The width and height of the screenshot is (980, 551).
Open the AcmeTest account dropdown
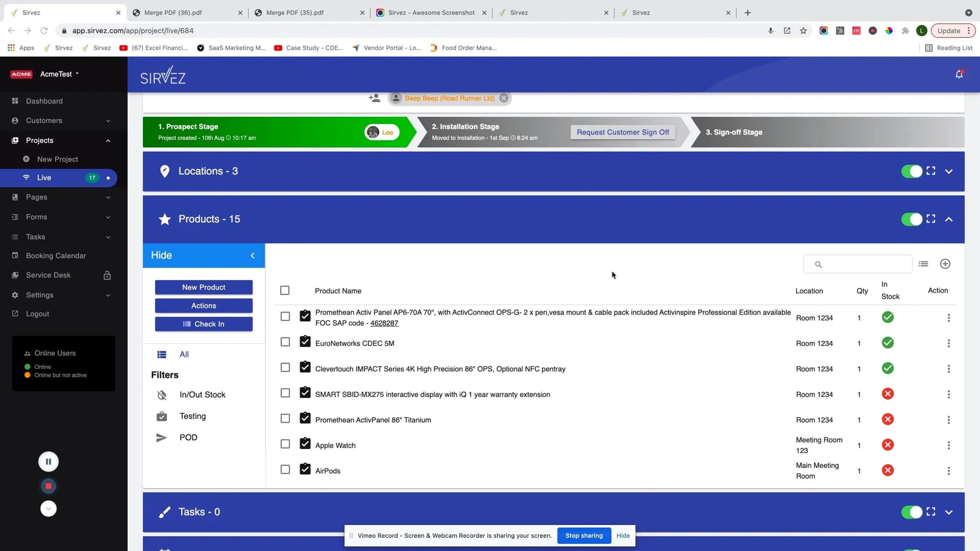pyautogui.click(x=59, y=74)
